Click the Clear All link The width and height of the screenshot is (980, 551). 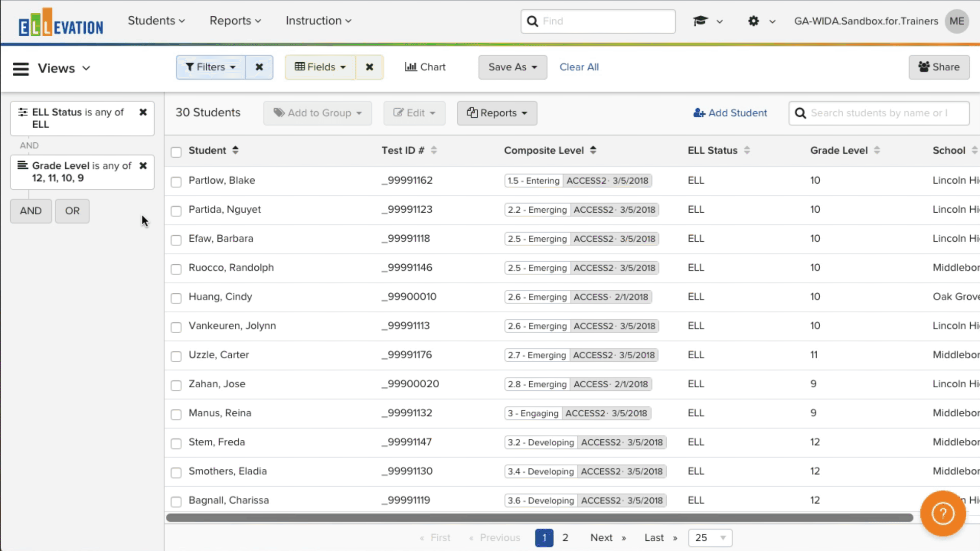579,67
